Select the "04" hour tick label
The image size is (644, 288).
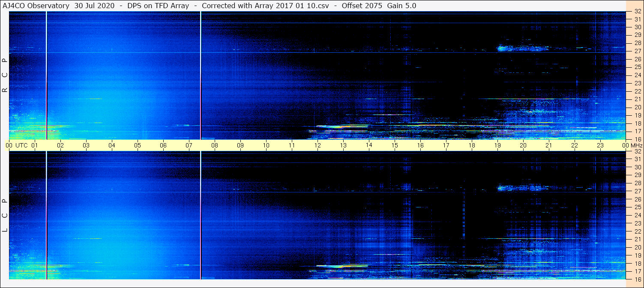click(x=112, y=145)
